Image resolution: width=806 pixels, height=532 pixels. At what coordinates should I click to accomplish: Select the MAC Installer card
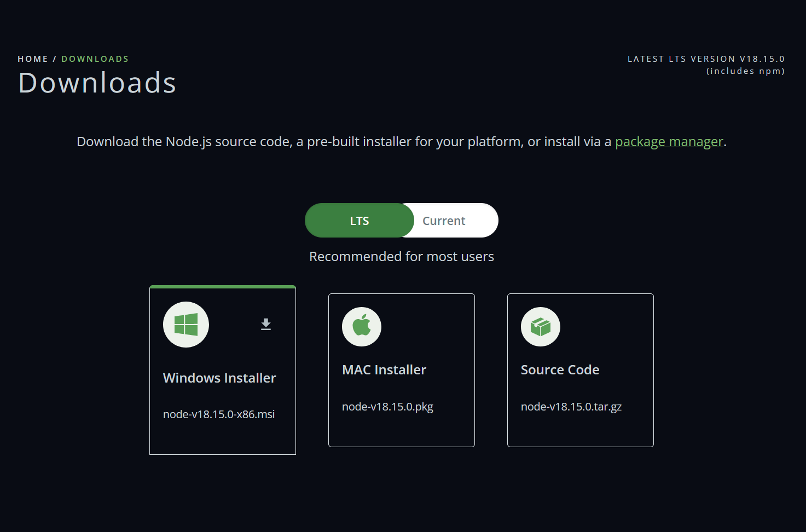click(x=401, y=370)
